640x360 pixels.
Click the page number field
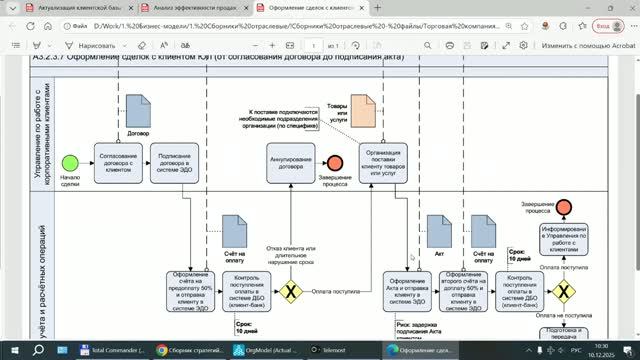pyautogui.click(x=313, y=45)
